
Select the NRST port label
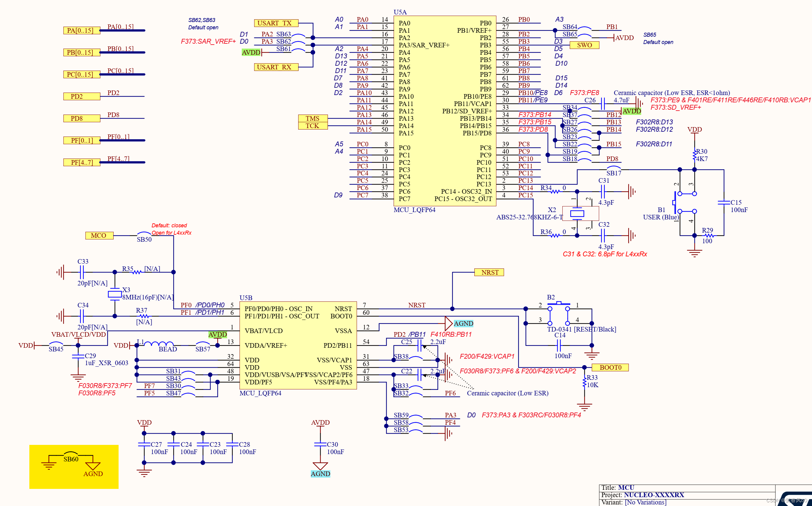coord(489,273)
